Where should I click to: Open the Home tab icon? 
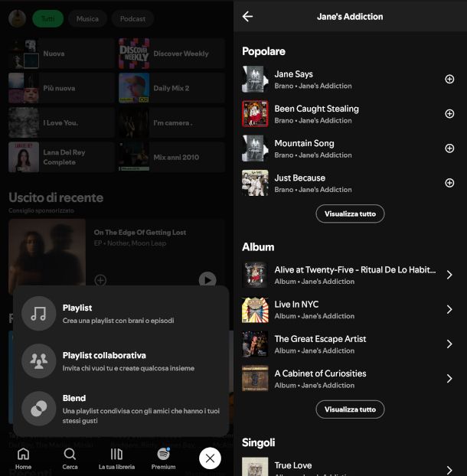point(24,458)
